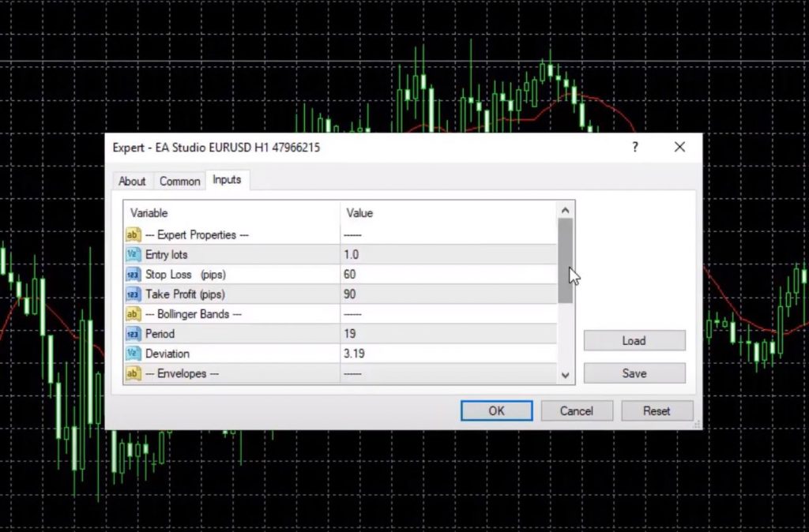
Task: Click the Deviation variable icon
Action: pyautogui.click(x=134, y=354)
